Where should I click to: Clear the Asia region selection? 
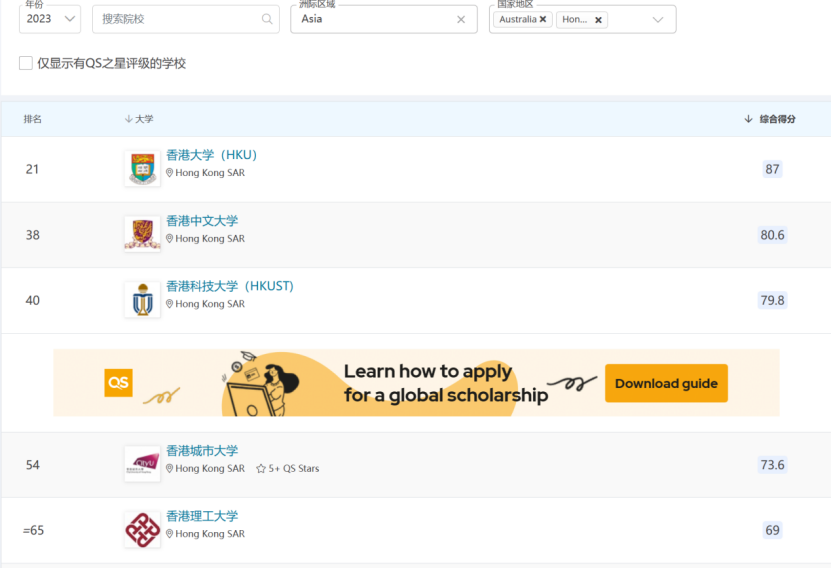tap(461, 20)
